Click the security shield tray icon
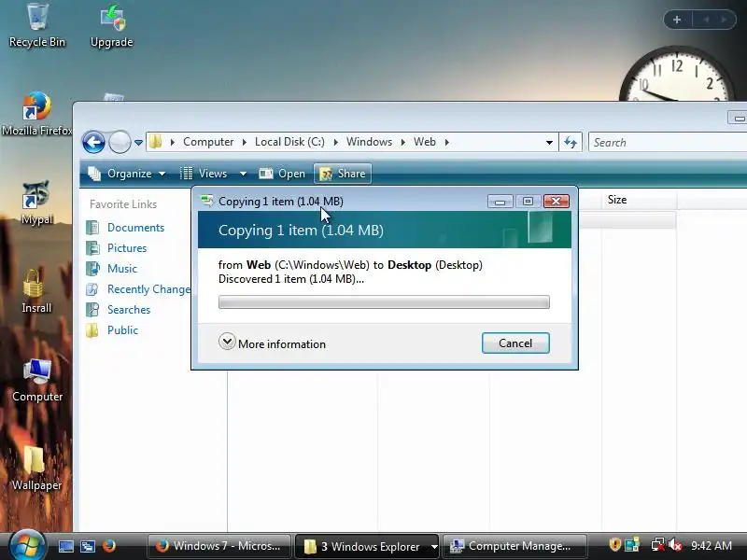The height and width of the screenshot is (560, 747). tap(614, 544)
